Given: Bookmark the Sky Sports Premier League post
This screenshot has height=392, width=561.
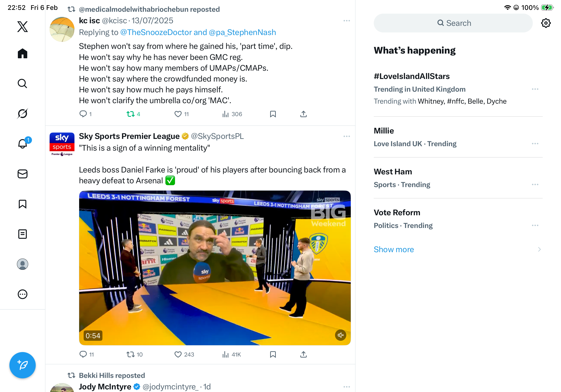Looking at the screenshot, I should (x=273, y=354).
